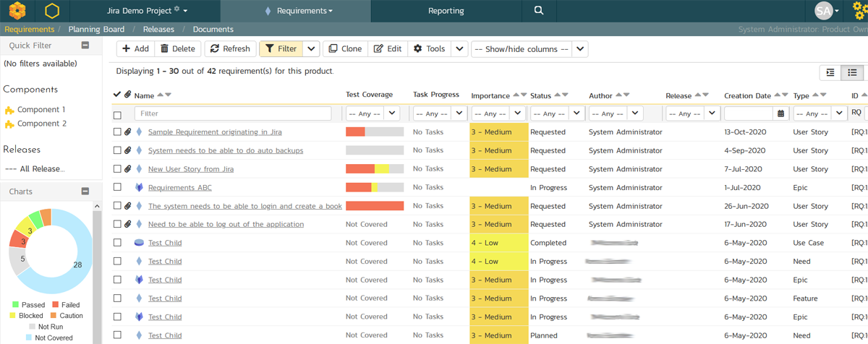Sort Importance column ascending
Viewport: 868px width, 344px height.
coord(516,95)
